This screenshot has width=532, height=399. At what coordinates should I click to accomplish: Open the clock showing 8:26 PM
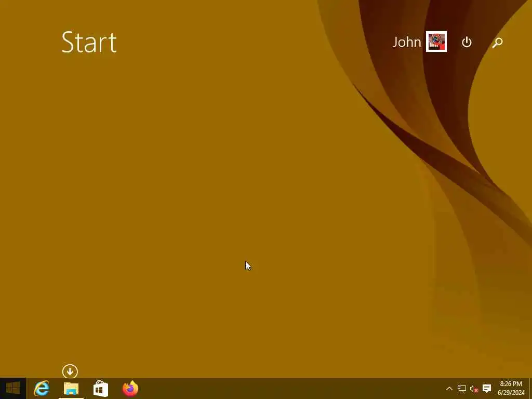pyautogui.click(x=511, y=388)
